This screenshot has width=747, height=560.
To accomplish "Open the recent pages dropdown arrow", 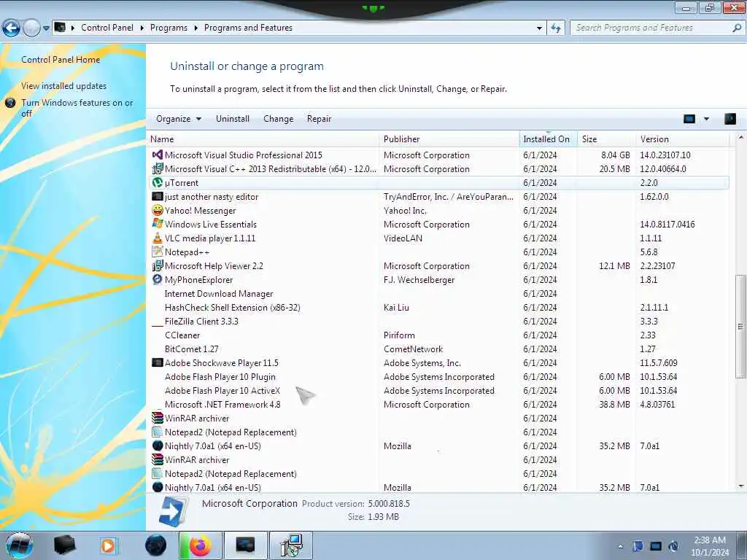I will click(46, 28).
